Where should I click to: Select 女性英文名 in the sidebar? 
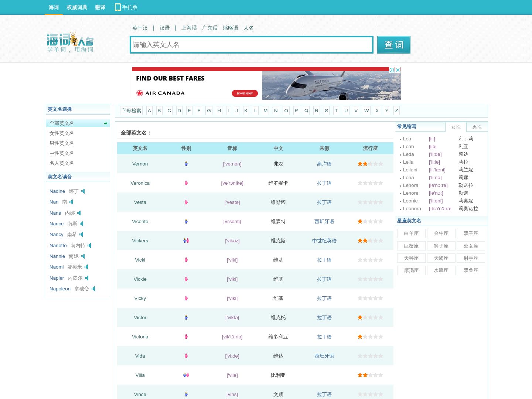(x=62, y=133)
